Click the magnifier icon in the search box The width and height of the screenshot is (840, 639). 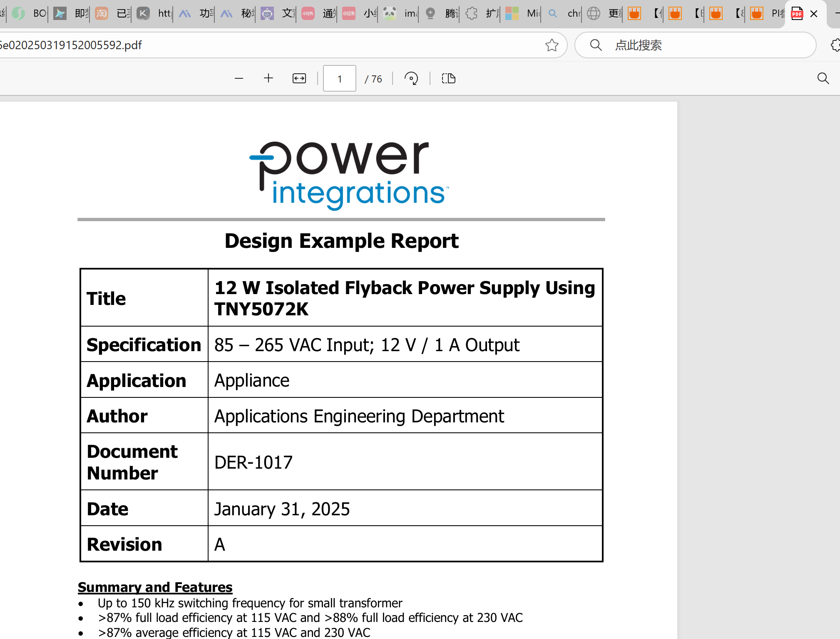pyautogui.click(x=596, y=45)
